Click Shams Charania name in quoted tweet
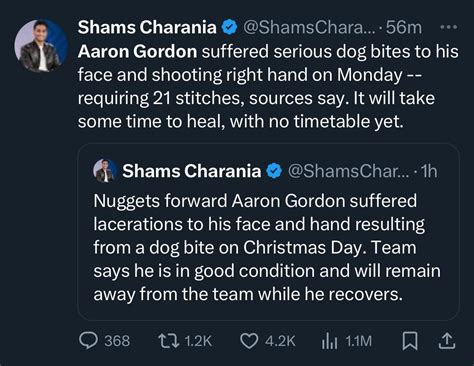This screenshot has width=474, height=366. 192,171
